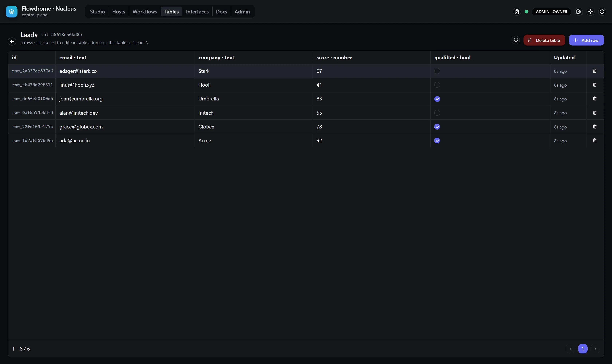
Task: Refresh the Leads table using the reload icon
Action: coord(516,40)
